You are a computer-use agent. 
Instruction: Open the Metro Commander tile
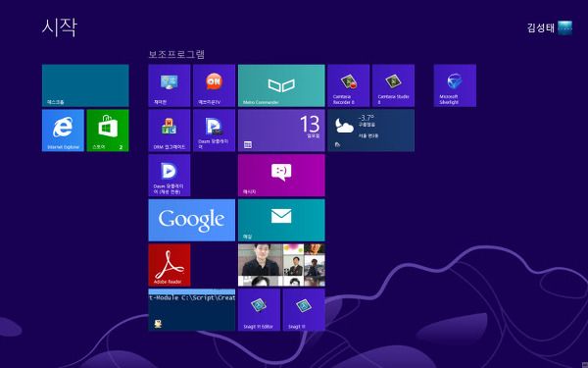pyautogui.click(x=281, y=85)
